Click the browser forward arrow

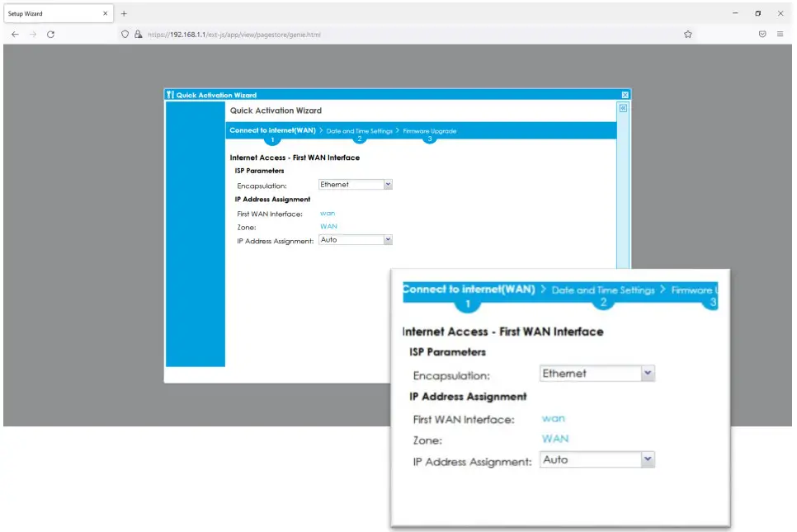[x=33, y=35]
